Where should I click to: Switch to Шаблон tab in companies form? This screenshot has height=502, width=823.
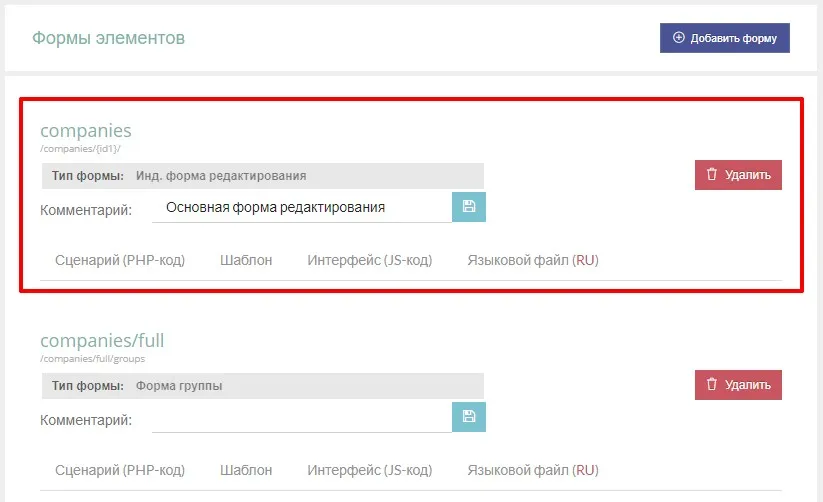[246, 260]
